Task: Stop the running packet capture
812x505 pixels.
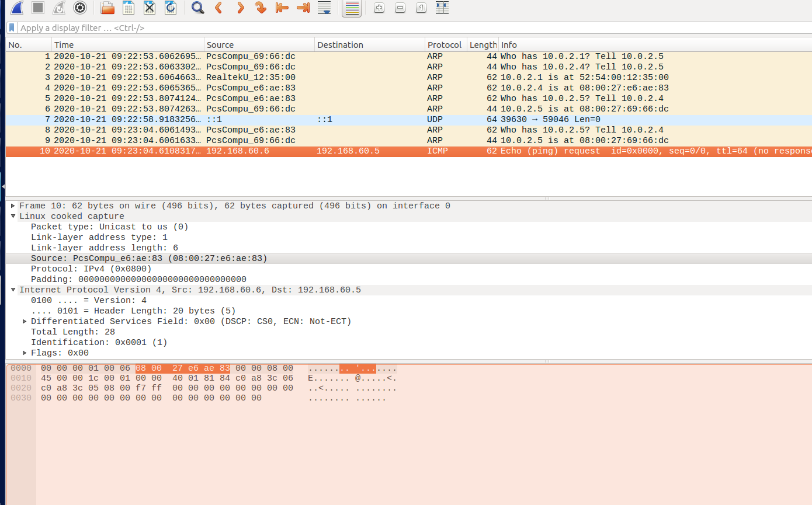Action: [38, 8]
